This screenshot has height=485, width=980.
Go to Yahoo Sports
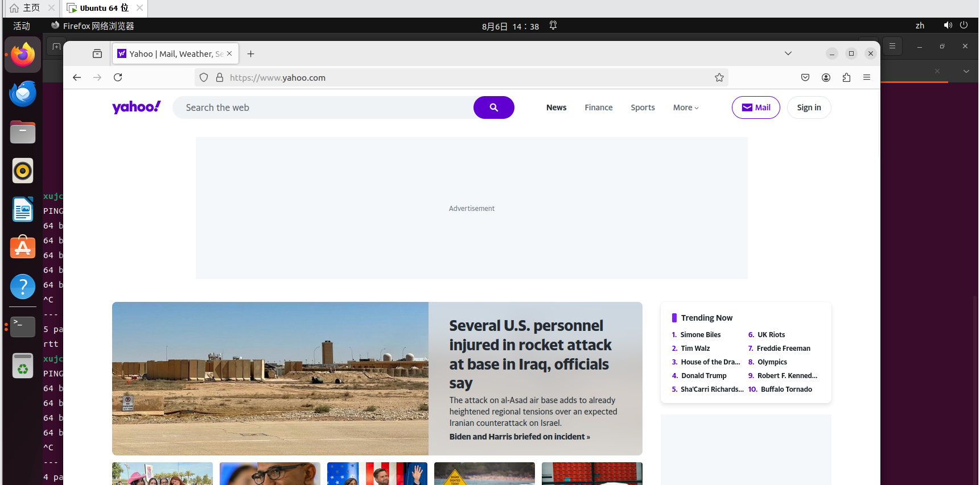coord(643,107)
